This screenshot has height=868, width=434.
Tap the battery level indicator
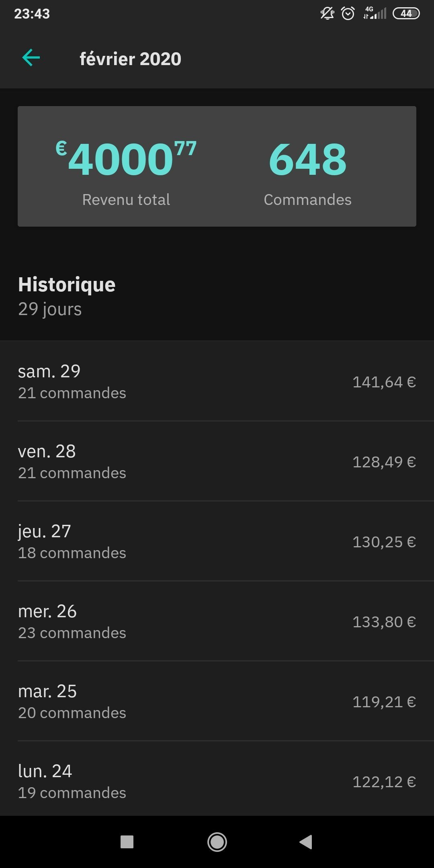(x=406, y=14)
